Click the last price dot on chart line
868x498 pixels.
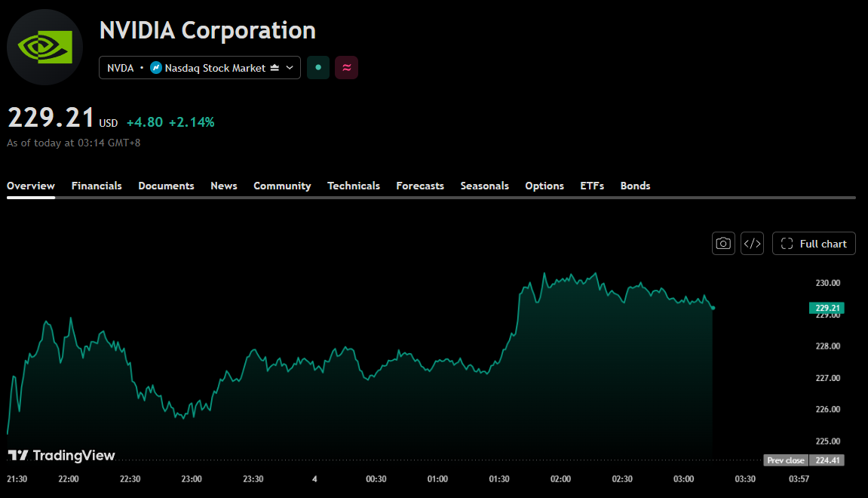713,308
